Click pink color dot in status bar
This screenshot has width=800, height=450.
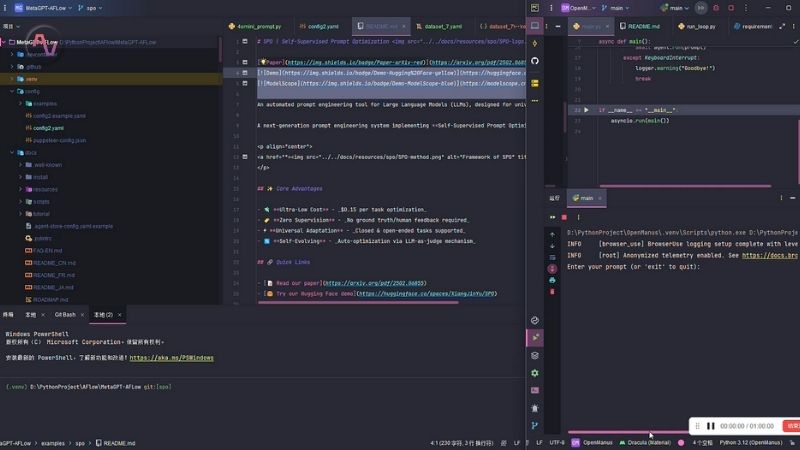point(681,443)
